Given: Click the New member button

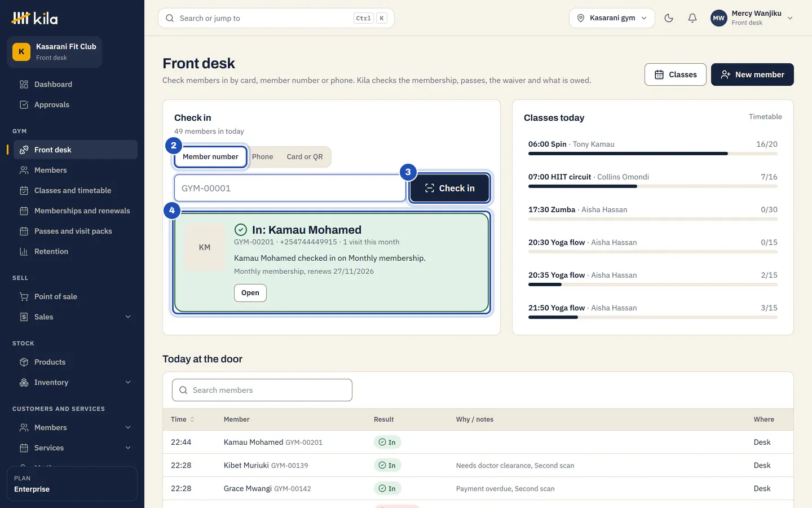Looking at the screenshot, I should [x=752, y=75].
